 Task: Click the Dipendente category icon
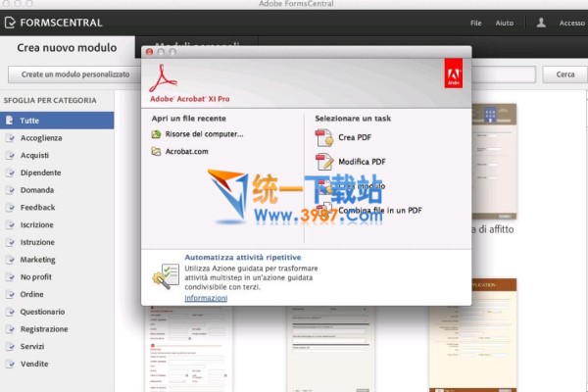tap(10, 172)
